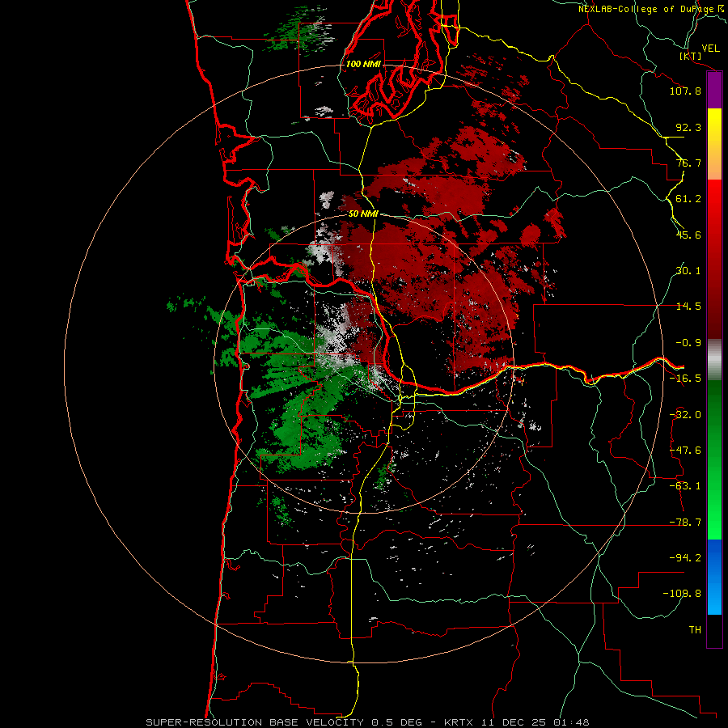Image resolution: width=728 pixels, height=728 pixels.
Task: Click the 50 NMI range ring label
Action: pos(363,214)
